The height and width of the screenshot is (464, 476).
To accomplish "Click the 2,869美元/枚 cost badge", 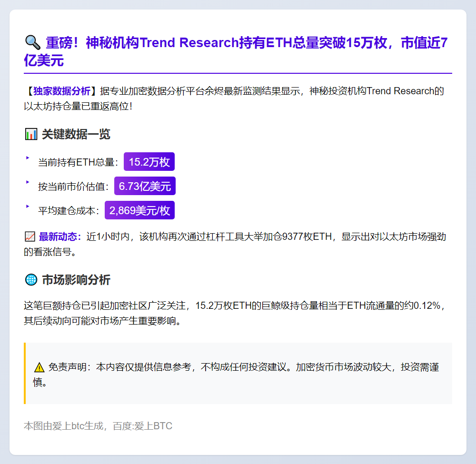I will (139, 210).
